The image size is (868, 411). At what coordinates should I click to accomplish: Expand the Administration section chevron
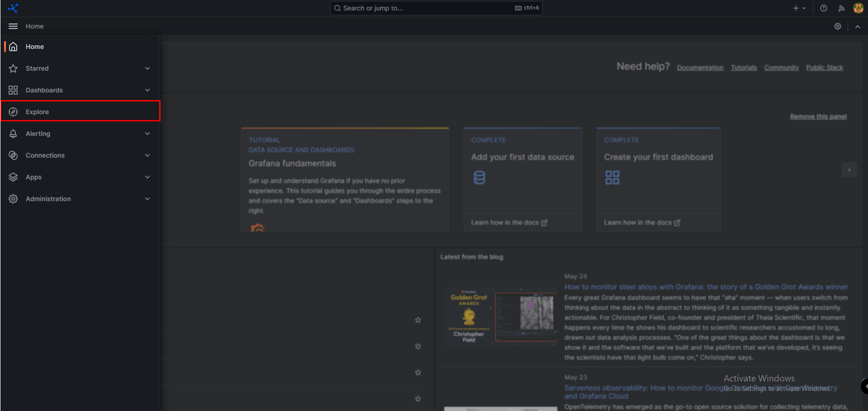coord(147,199)
